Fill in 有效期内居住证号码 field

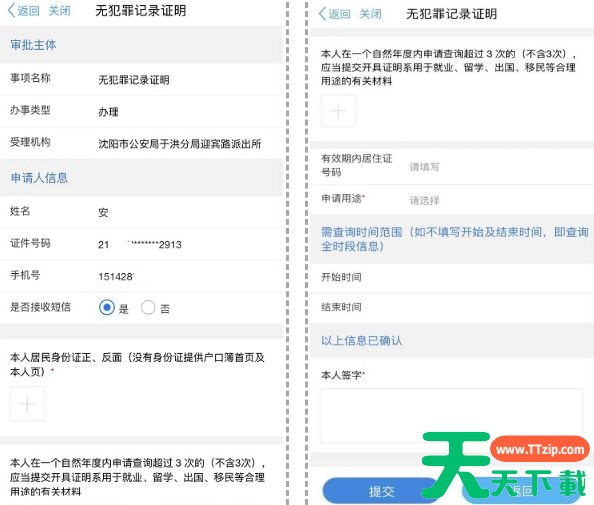(452, 166)
